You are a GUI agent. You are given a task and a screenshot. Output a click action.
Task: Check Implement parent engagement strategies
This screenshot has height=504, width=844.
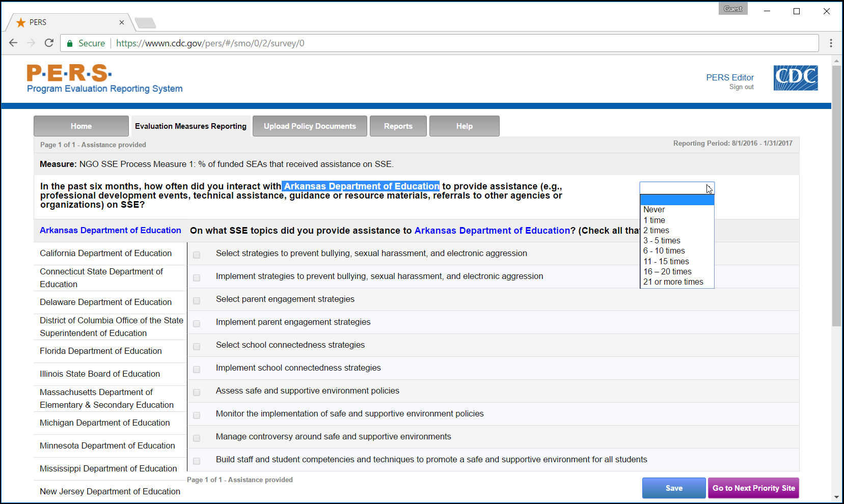[197, 324]
